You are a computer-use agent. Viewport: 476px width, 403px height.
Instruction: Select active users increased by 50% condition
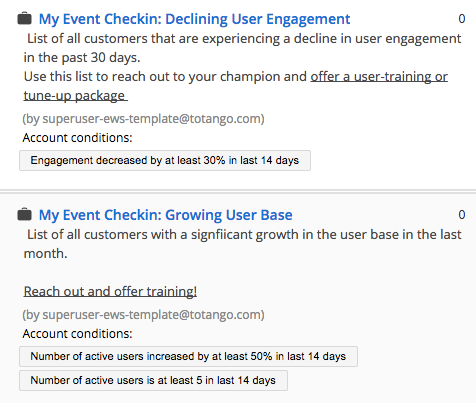click(188, 356)
